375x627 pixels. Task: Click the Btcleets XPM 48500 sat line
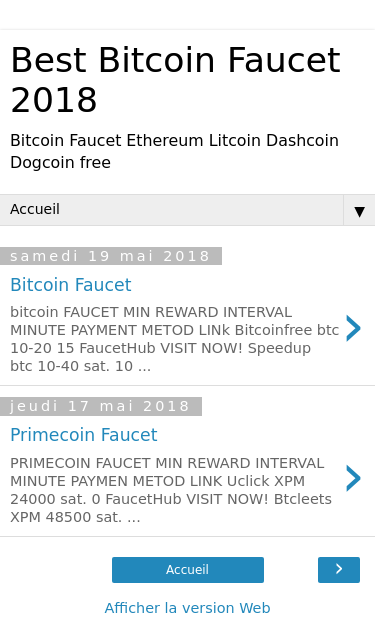pyautogui.click(x=171, y=508)
